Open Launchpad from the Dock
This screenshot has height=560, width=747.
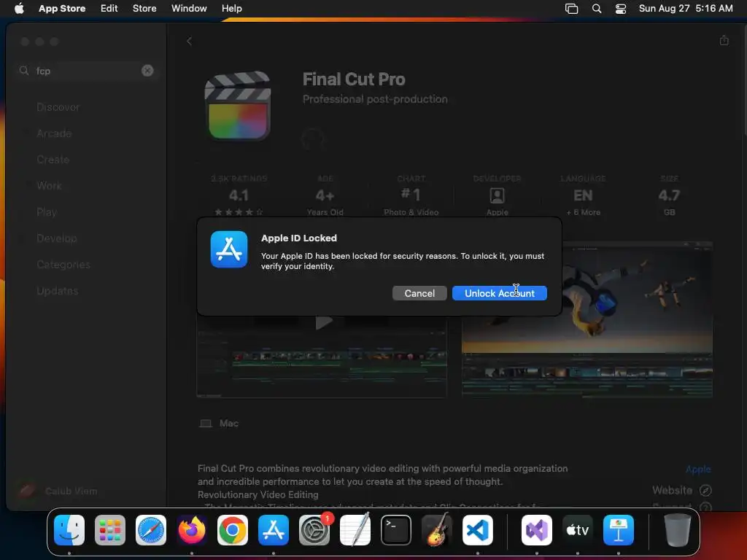click(x=110, y=530)
